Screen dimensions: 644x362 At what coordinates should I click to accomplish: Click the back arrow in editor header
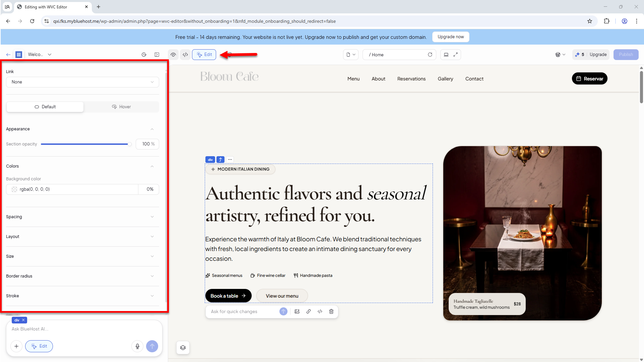click(x=8, y=55)
